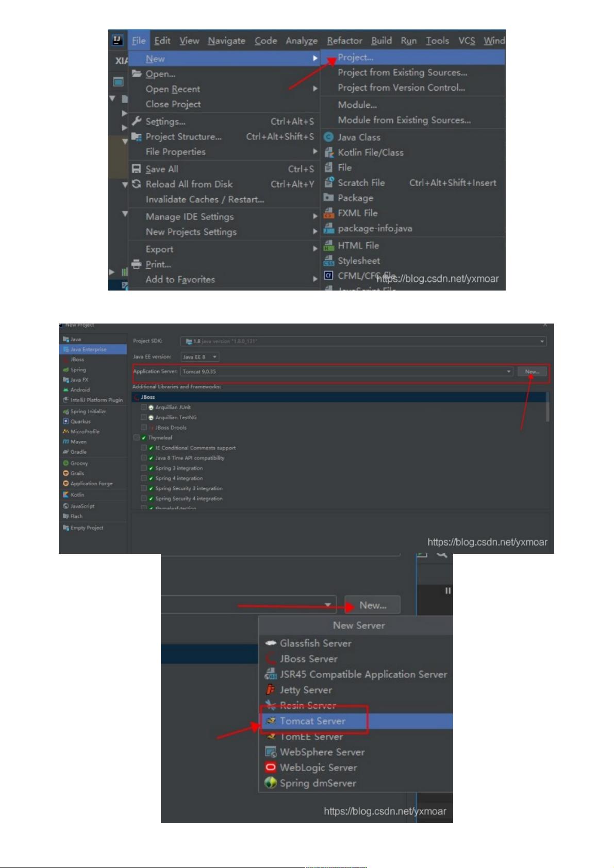Click the JBoss Server icon in New Server list
The width and height of the screenshot is (614, 868).
(271, 658)
